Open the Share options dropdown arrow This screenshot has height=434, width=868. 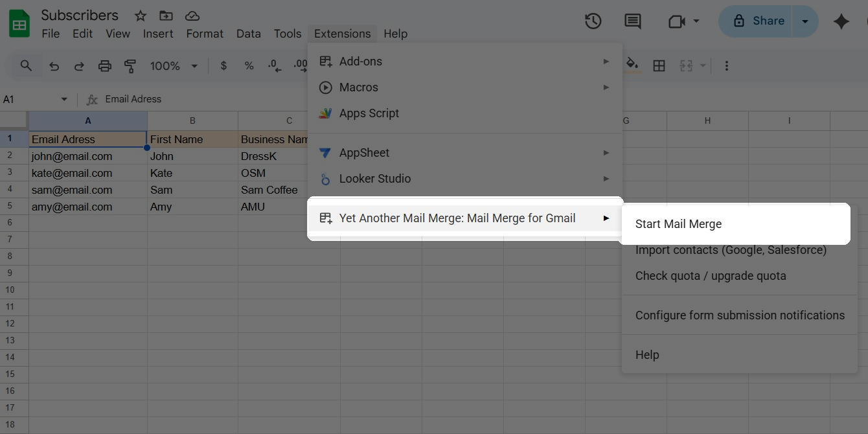(805, 21)
